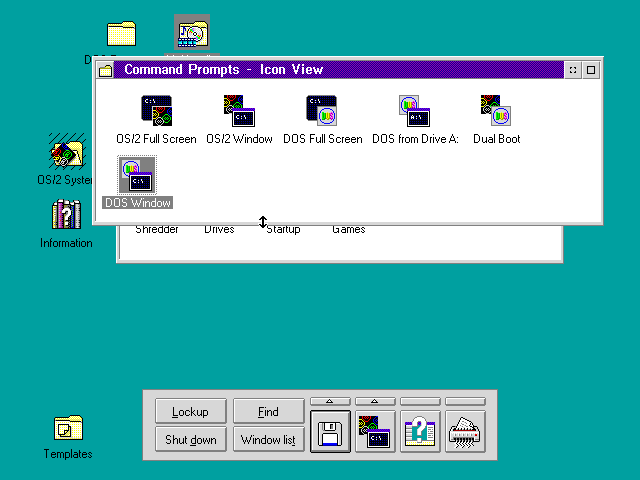Click the "Information" label on desktop

click(x=66, y=243)
